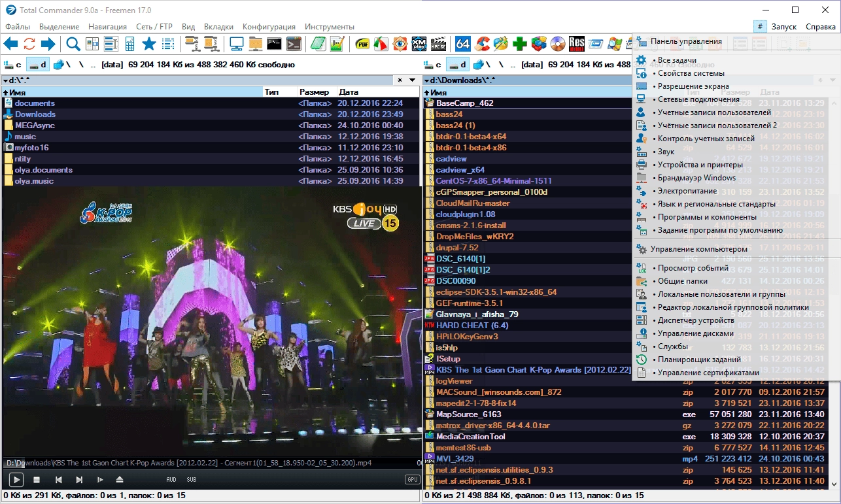Open network drive icon in left panel
The image size is (841, 504).
(59, 65)
